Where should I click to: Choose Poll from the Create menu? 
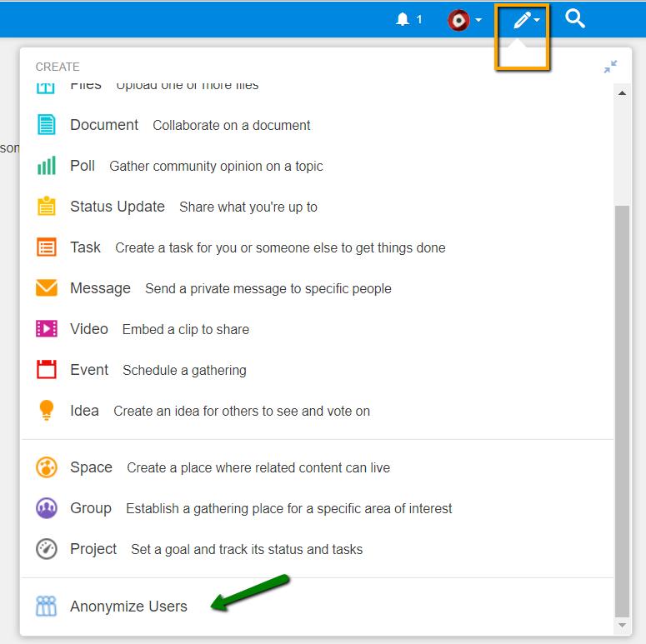point(83,166)
